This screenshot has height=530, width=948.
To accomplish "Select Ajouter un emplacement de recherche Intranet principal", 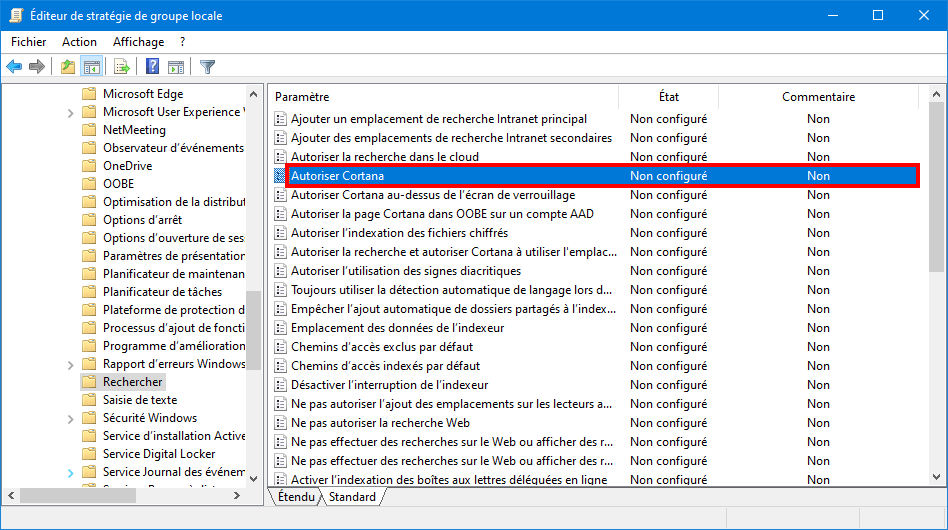I will point(439,119).
